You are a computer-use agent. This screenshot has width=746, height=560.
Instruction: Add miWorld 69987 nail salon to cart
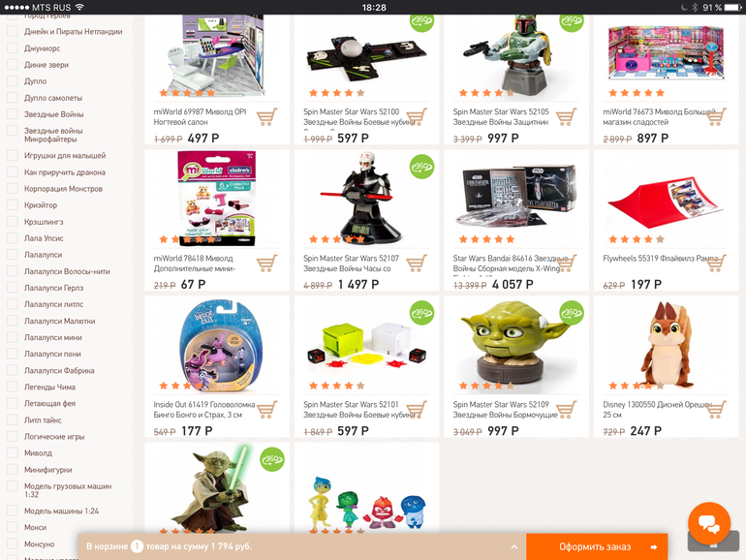(266, 117)
